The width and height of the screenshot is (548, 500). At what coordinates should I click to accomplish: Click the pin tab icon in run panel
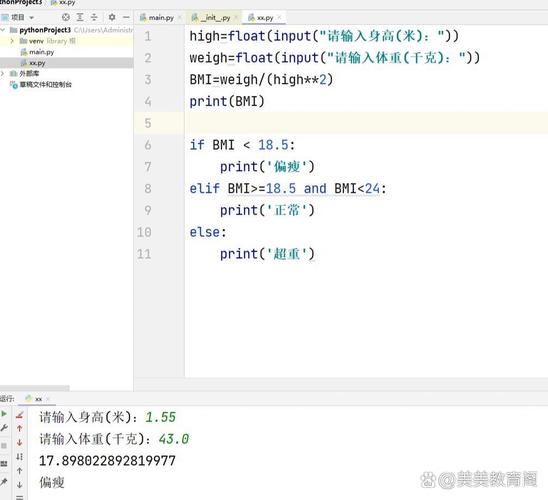click(x=3, y=482)
